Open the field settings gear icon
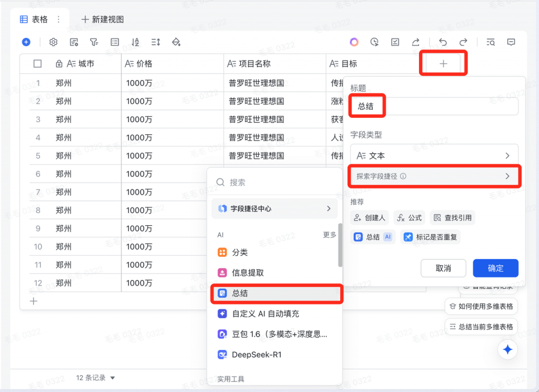 tap(53, 42)
